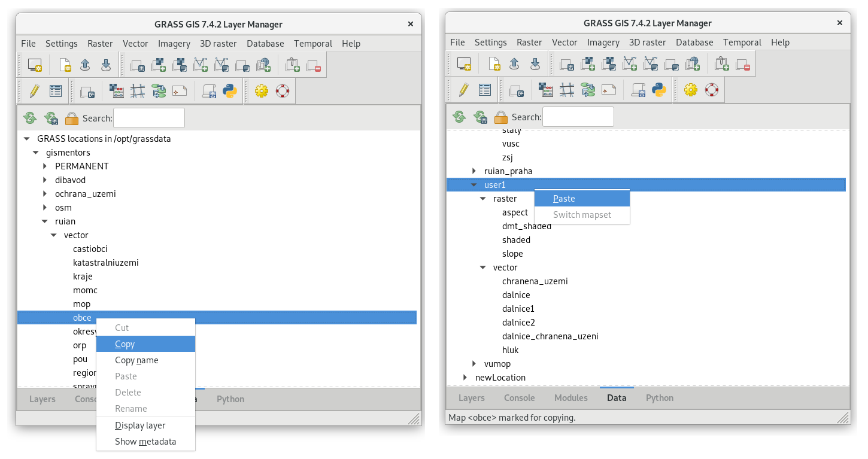Add overlays icon in right window
Viewport: 868px width, 459px height.
[672, 63]
